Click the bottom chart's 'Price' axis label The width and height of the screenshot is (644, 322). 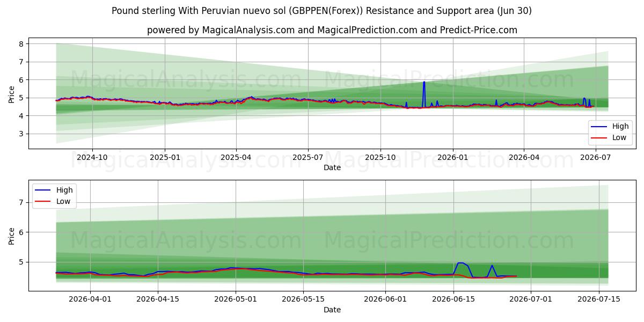12,236
